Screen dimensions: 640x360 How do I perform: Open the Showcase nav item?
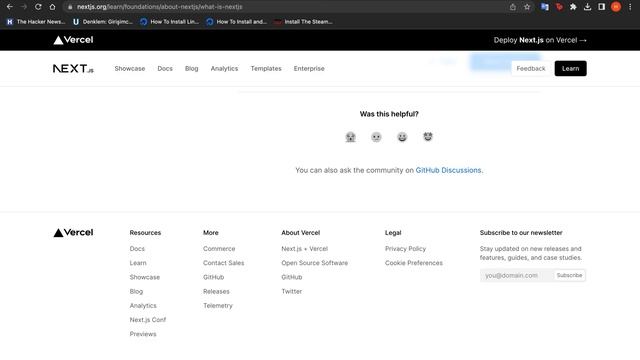130,69
